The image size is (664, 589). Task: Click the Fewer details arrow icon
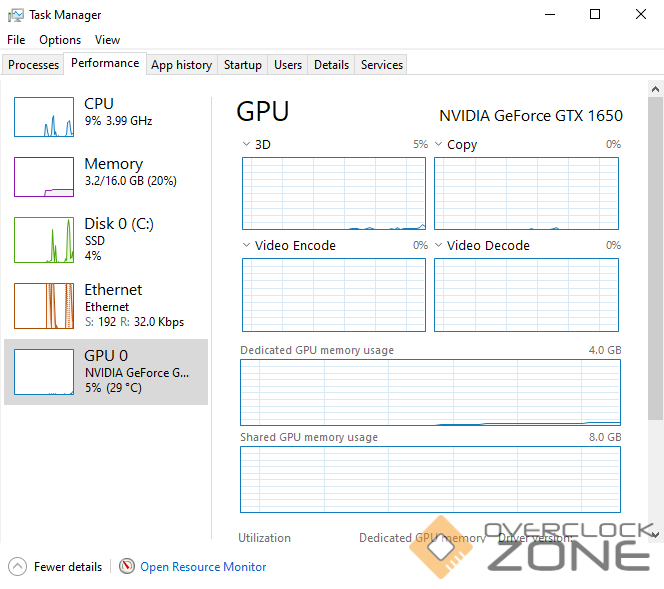17,566
